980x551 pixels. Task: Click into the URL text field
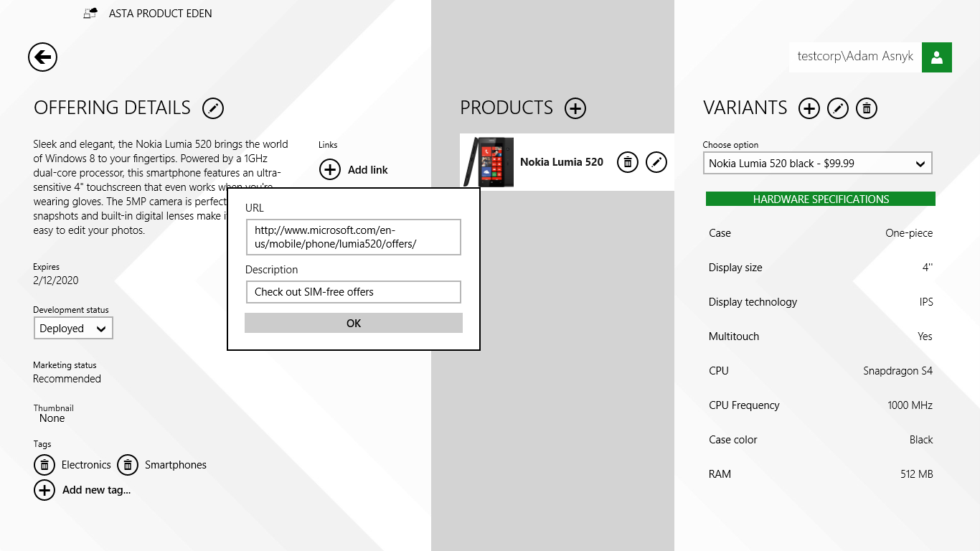point(352,237)
